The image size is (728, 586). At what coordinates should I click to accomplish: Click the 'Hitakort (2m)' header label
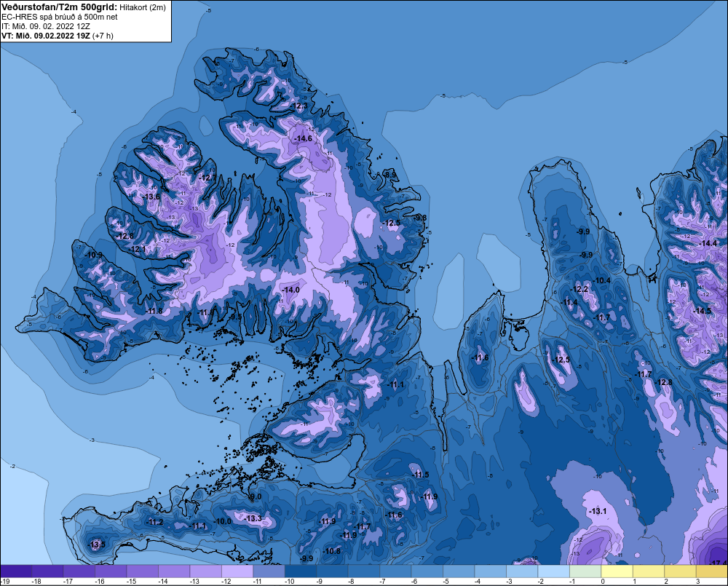point(143,7)
